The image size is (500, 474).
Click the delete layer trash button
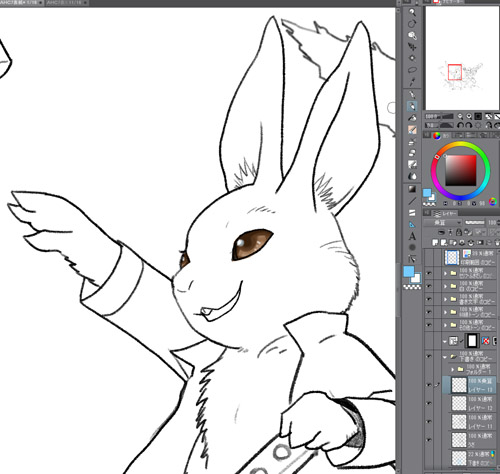pos(497,242)
